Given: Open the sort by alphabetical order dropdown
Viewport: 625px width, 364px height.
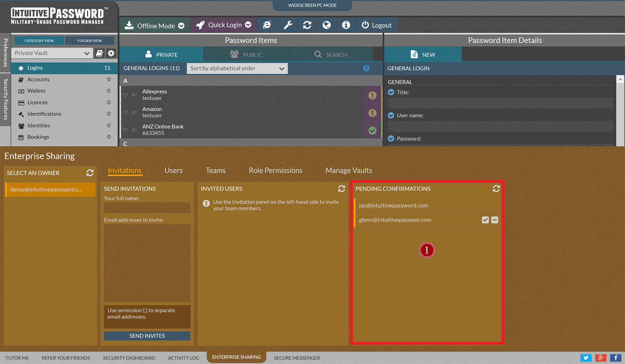Looking at the screenshot, I should coord(237,68).
